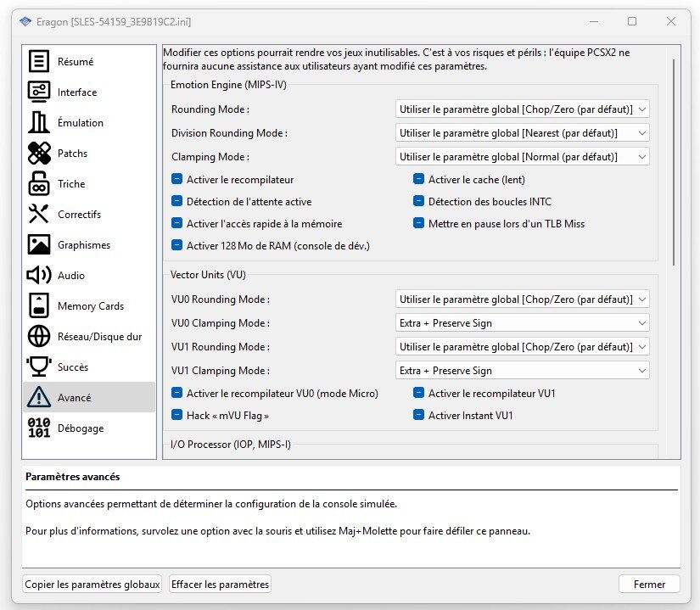The height and width of the screenshot is (610, 700).
Task: Select the Audio speaker icon
Action: point(39,276)
